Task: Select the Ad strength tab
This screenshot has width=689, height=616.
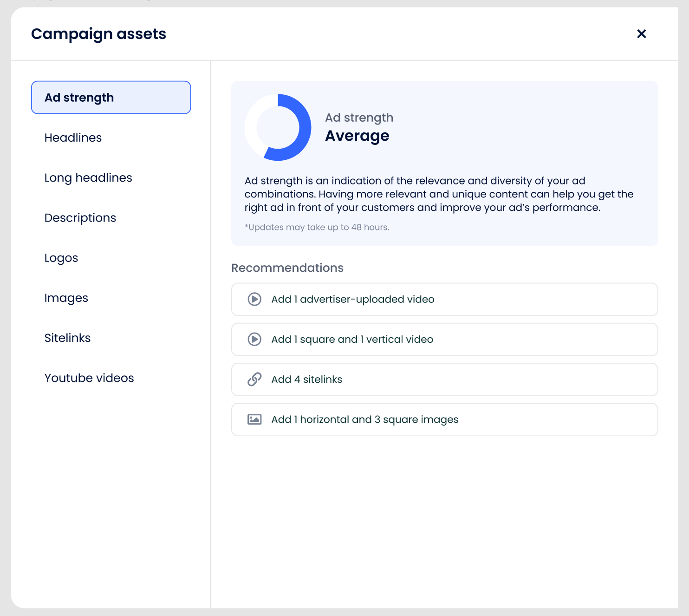Action: [111, 98]
